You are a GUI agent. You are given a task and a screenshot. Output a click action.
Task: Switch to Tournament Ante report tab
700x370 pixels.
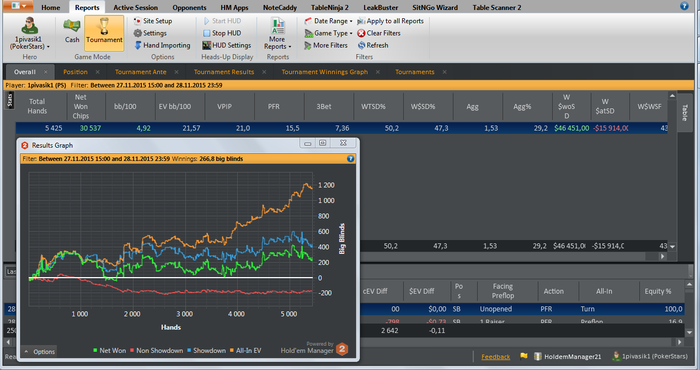pos(141,72)
